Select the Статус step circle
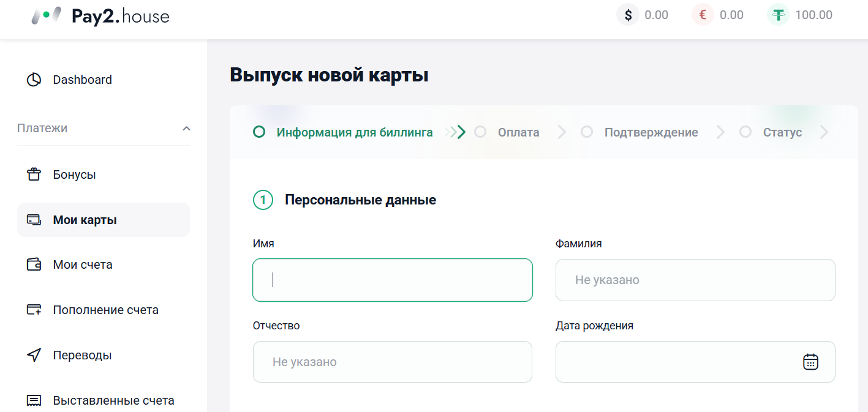 745,132
